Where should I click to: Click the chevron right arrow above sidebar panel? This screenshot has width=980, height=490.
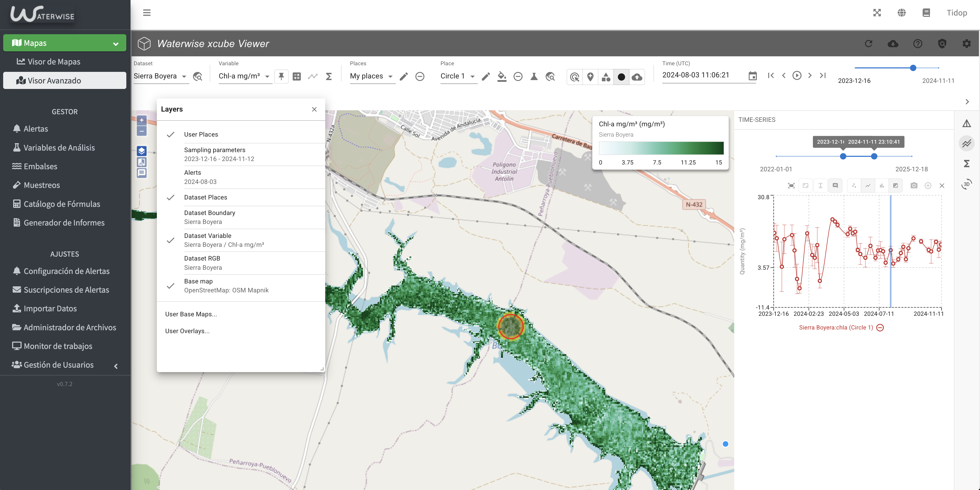[967, 102]
